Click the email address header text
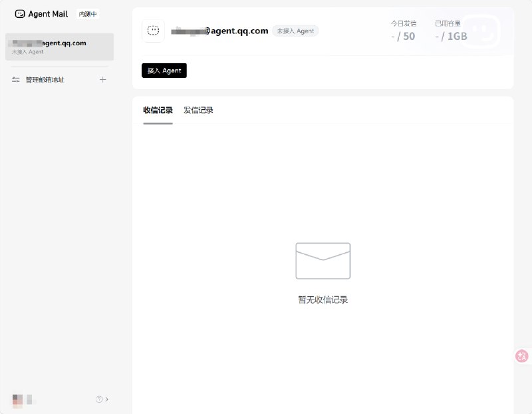The width and height of the screenshot is (532, 414). [219, 31]
